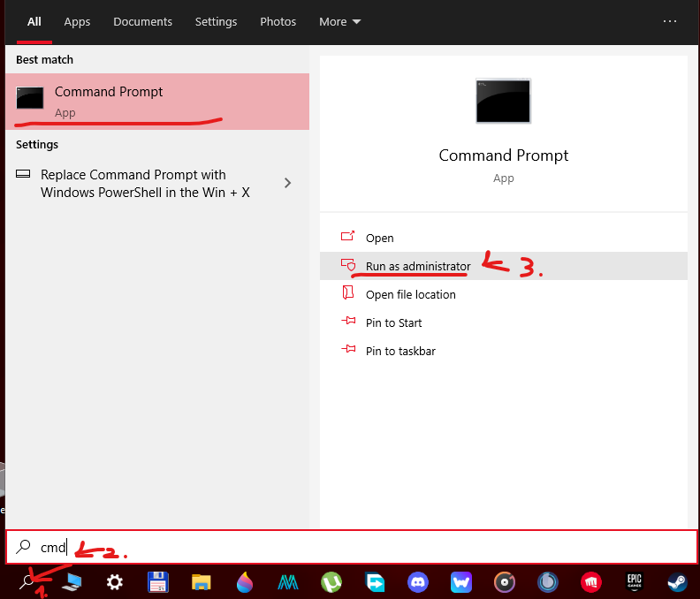Click the Settings section heading in results
The width and height of the screenshot is (700, 599).
[37, 144]
